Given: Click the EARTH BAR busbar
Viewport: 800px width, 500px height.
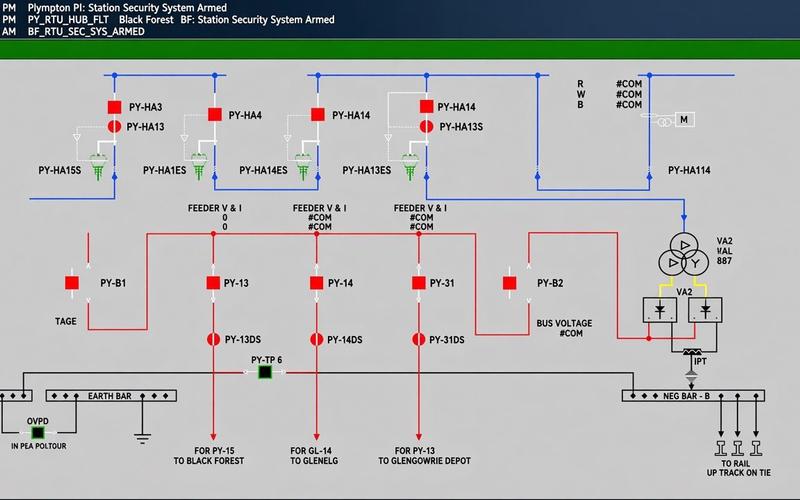Looking at the screenshot, I should click(x=111, y=395).
